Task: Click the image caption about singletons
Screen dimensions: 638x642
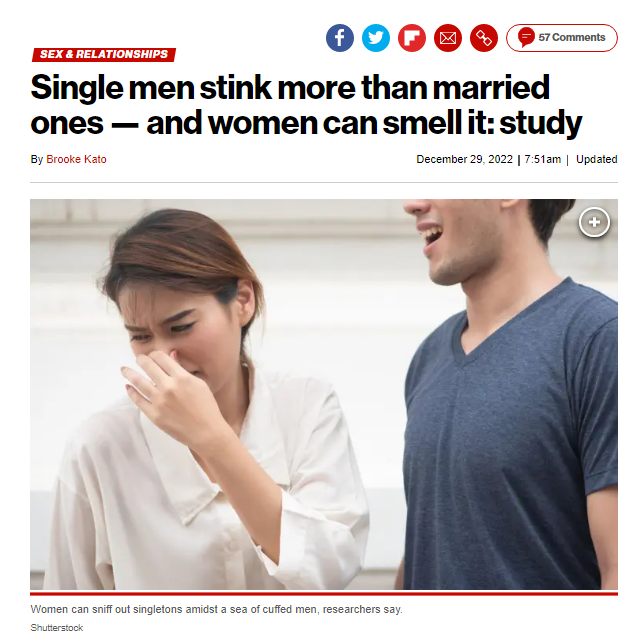Action: 216,609
